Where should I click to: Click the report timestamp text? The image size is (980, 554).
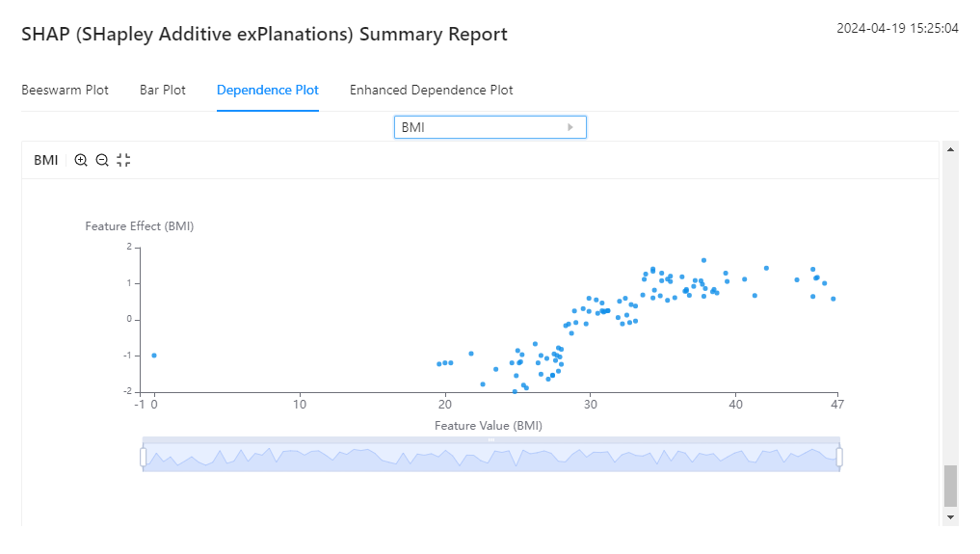point(897,29)
